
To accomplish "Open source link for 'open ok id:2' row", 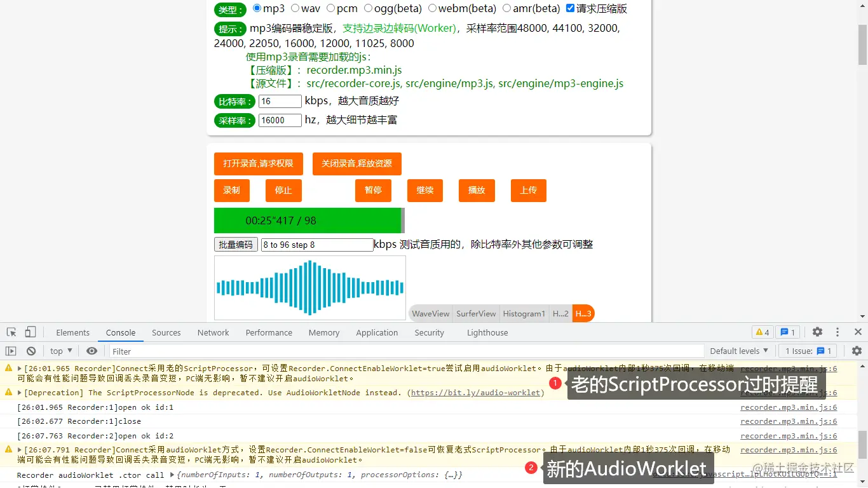I will 789,436.
